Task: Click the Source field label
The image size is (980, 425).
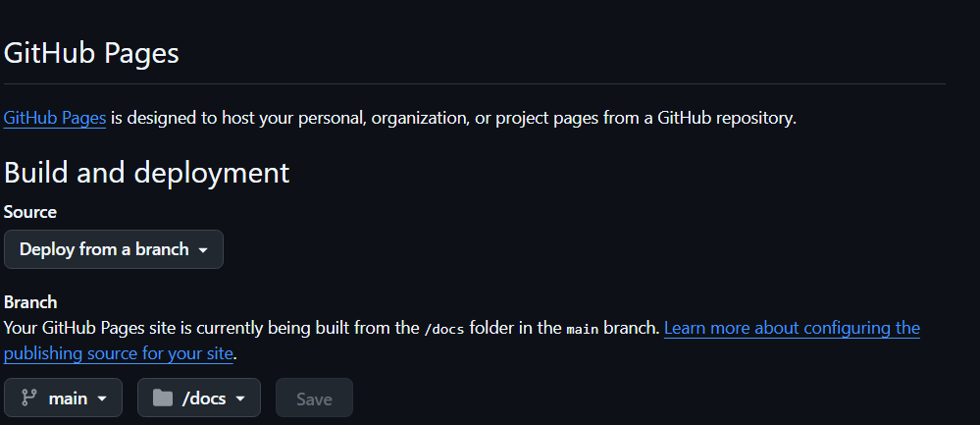Action: [30, 212]
